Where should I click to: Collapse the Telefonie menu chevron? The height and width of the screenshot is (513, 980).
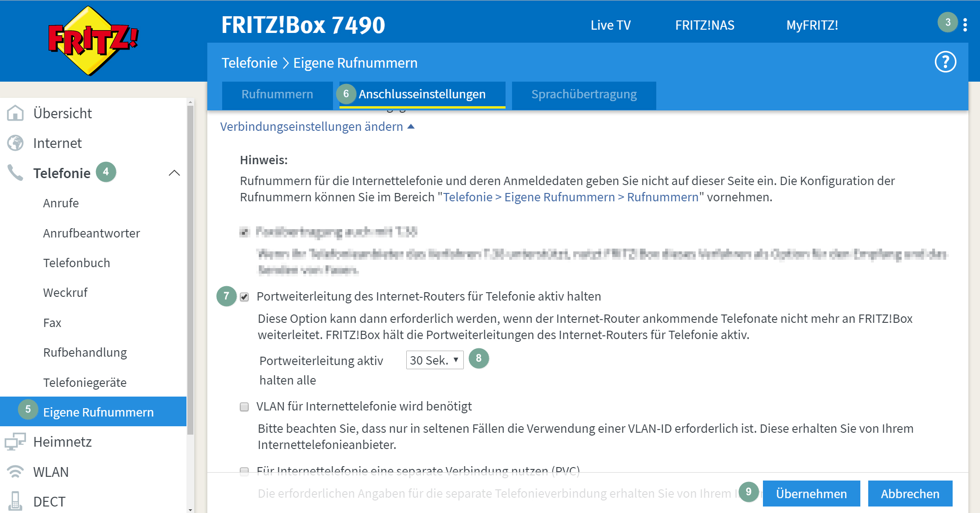click(174, 173)
